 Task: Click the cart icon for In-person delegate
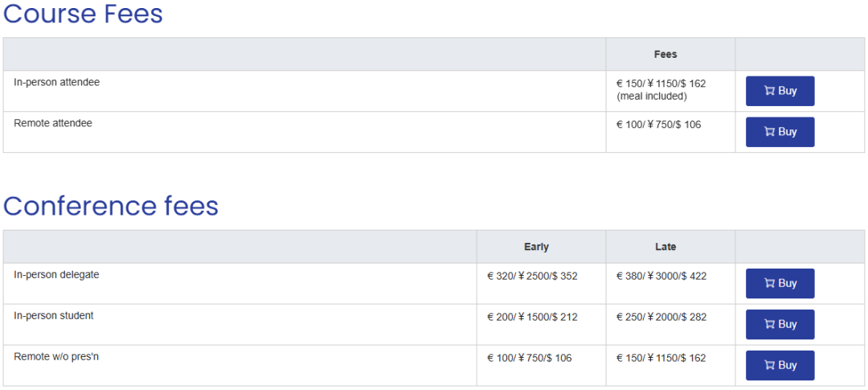[769, 283]
